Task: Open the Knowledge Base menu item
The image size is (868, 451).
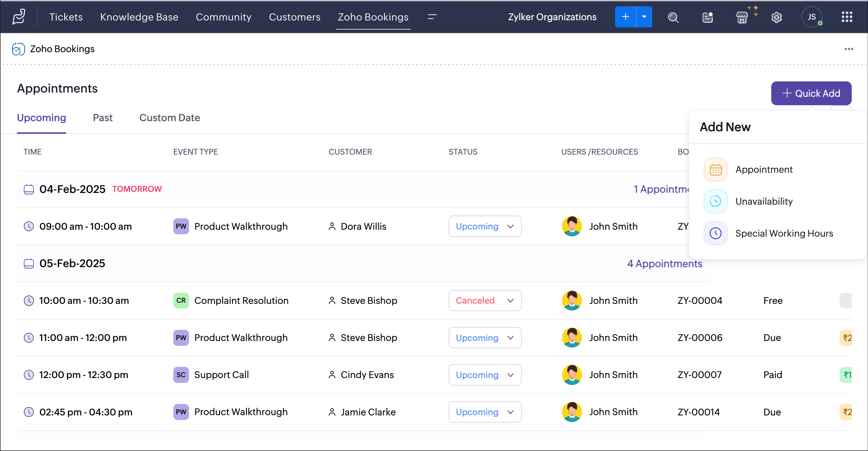Action: point(139,17)
